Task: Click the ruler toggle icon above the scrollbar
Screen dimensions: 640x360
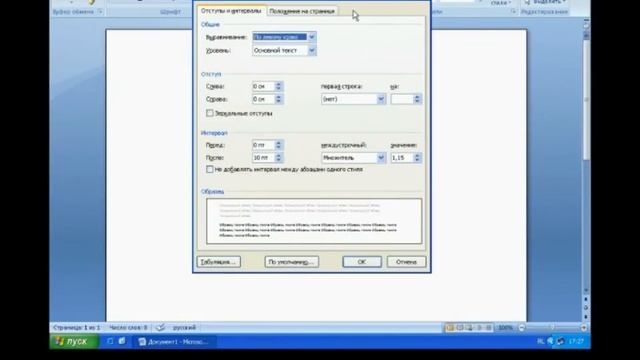Action: [x=586, y=25]
